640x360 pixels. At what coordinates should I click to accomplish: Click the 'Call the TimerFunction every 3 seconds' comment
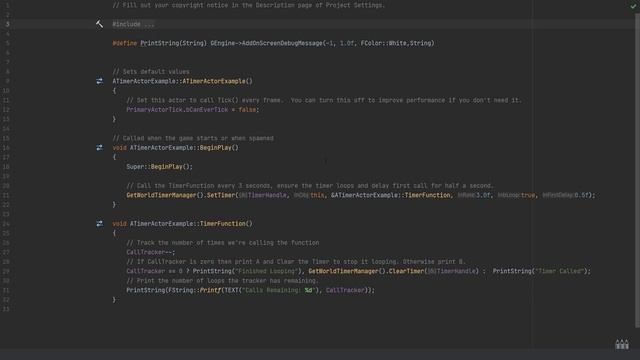310,186
